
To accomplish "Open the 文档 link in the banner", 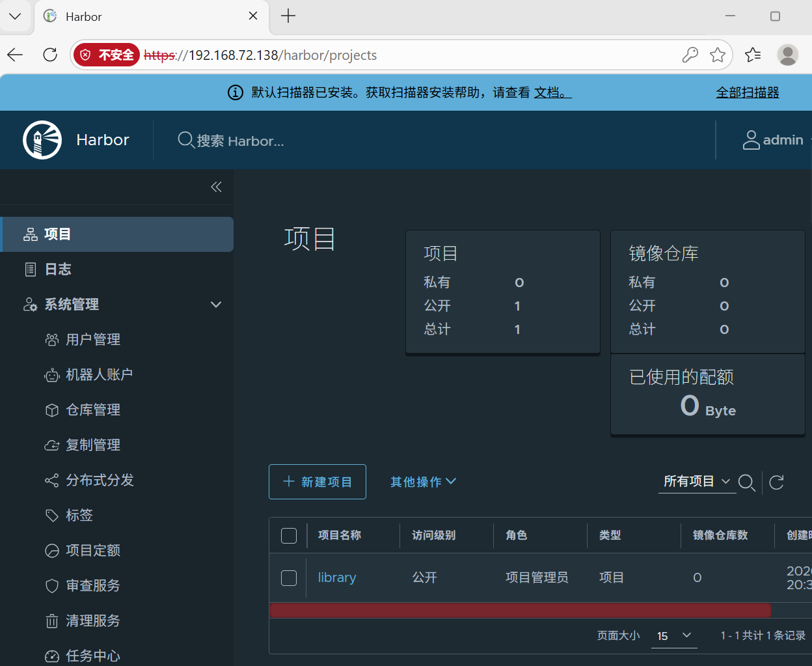I will [x=552, y=93].
